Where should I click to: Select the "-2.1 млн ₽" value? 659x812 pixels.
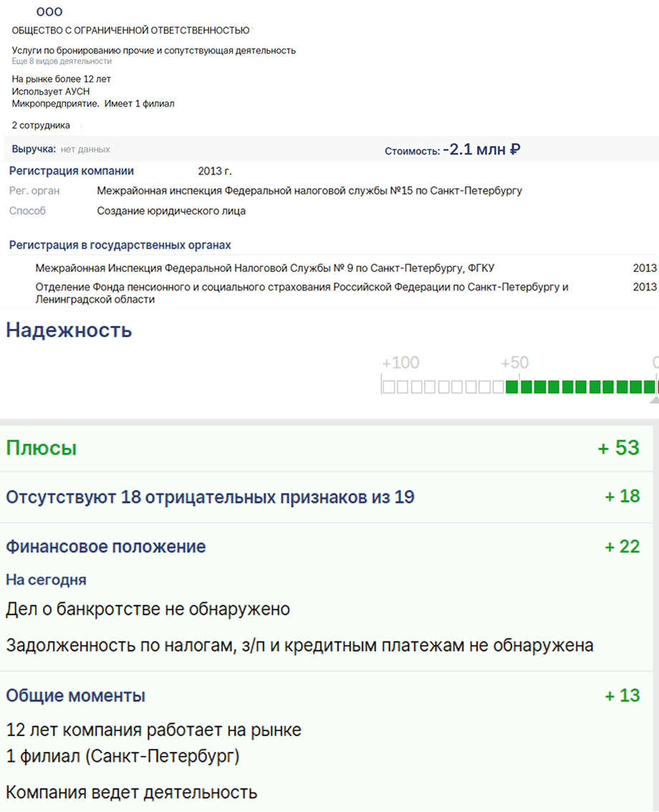pyautogui.click(x=482, y=149)
